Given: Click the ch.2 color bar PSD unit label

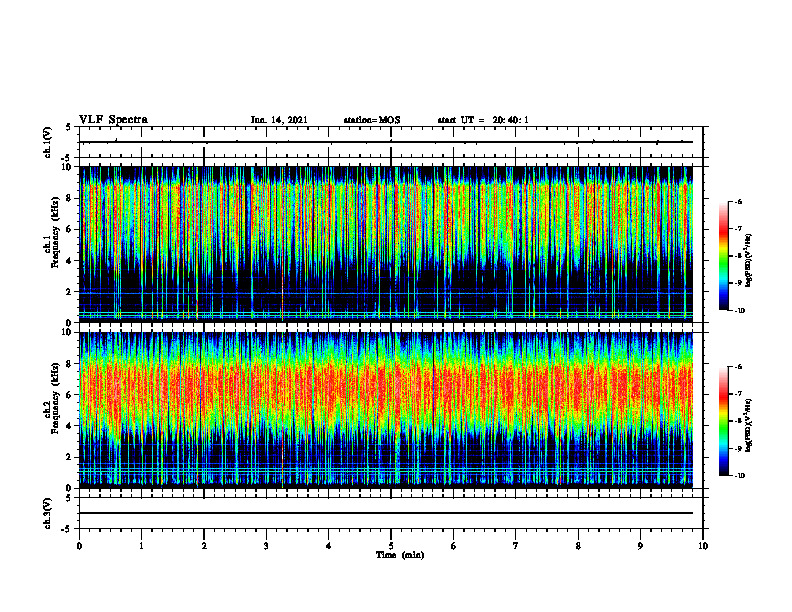Looking at the screenshot, I should coord(749,425).
